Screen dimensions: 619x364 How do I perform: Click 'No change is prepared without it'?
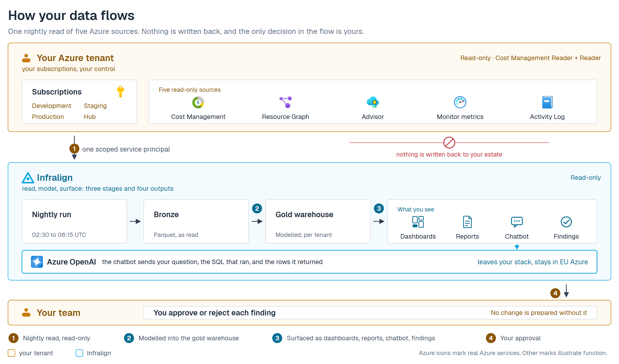pyautogui.click(x=539, y=313)
